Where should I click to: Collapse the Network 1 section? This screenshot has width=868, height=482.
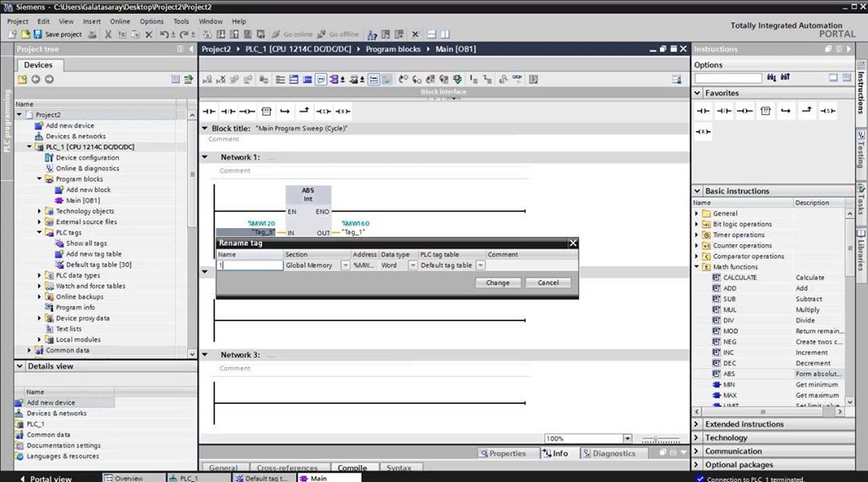coord(205,157)
